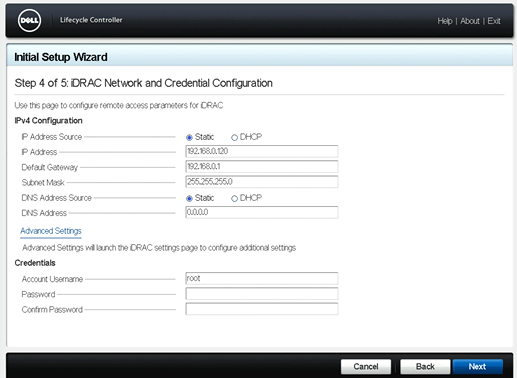The width and height of the screenshot is (517, 378).
Task: Focus the Password field
Action: [262, 294]
